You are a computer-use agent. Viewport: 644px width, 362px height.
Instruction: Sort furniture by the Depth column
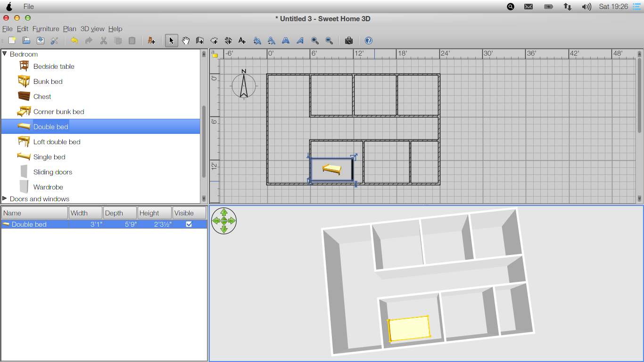point(120,213)
